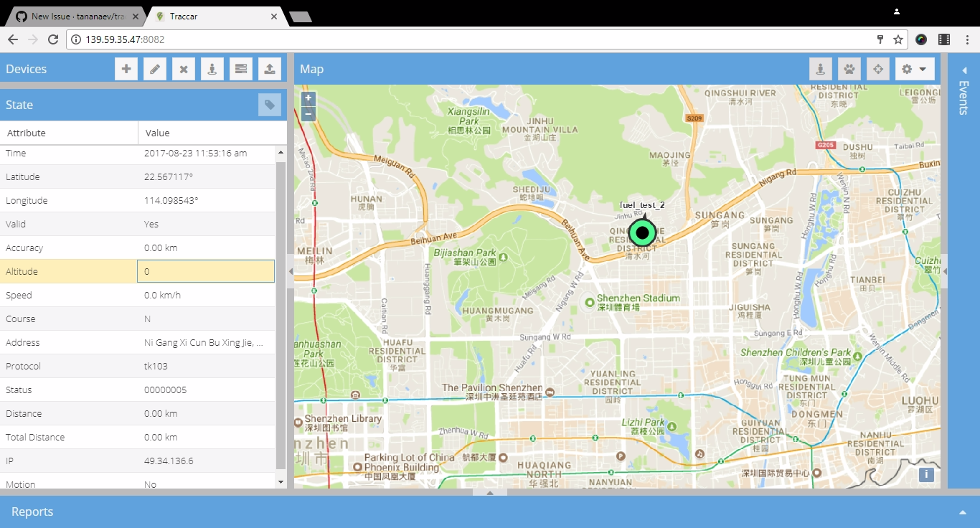The image size is (980, 528).
Task: Click bottom splitter arrow above Reports
Action: click(x=490, y=492)
